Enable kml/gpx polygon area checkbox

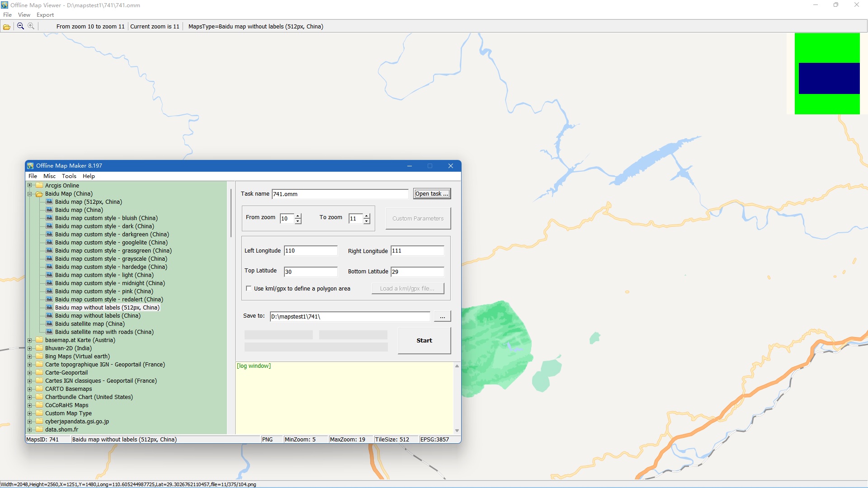[249, 288]
